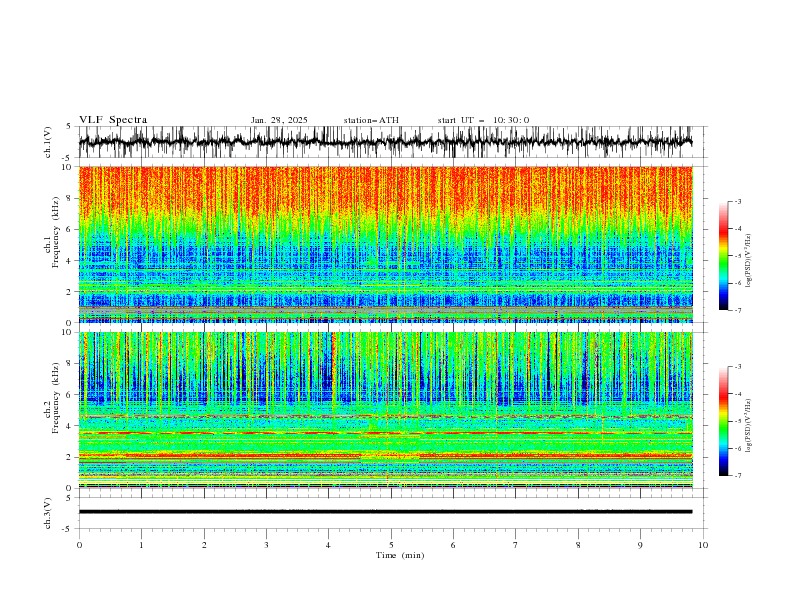Click the "-7" label on the lower colorbar

click(738, 476)
